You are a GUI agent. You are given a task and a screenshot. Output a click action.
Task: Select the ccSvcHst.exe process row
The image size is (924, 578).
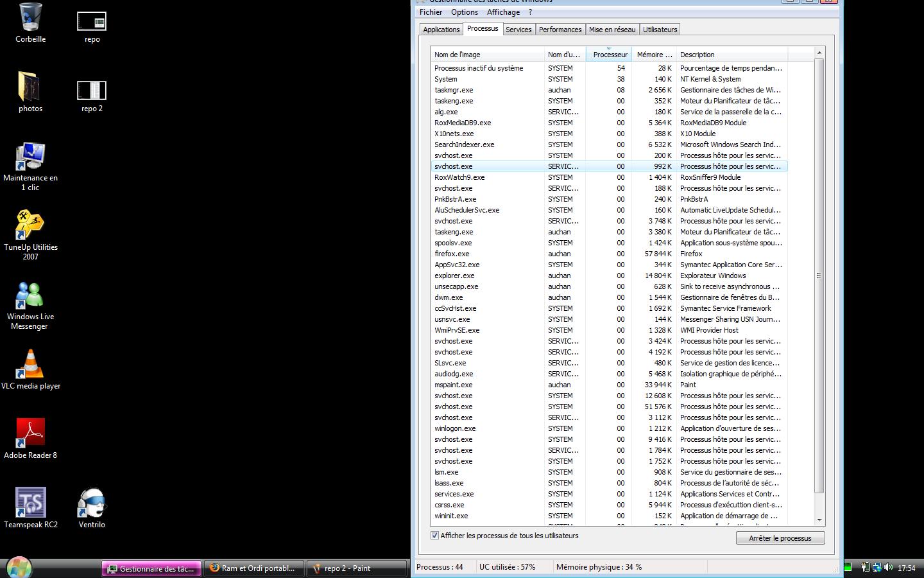coord(609,308)
